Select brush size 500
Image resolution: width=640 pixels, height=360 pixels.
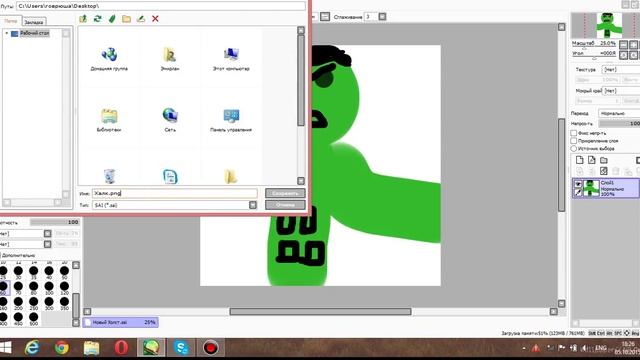tap(33, 319)
